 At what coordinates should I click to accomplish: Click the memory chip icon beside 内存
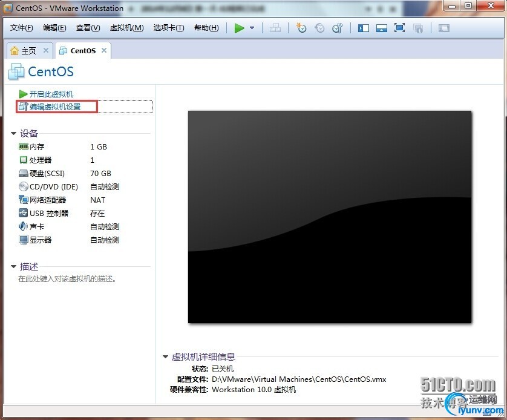click(x=23, y=147)
